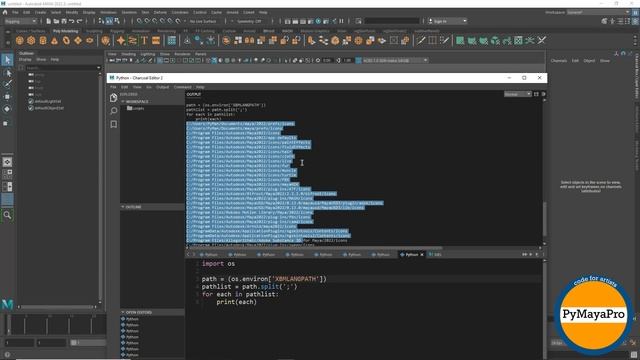Click the Open Scene folder icon

56,21
